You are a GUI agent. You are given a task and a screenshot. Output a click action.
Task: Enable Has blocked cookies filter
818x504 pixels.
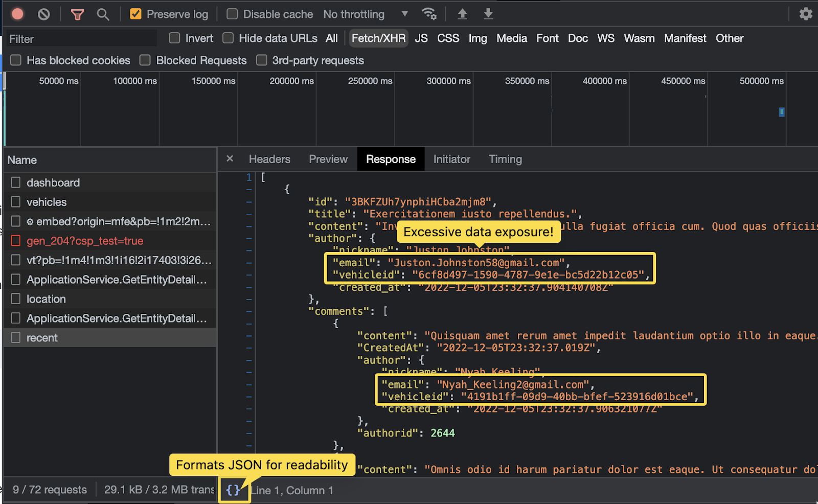point(16,60)
